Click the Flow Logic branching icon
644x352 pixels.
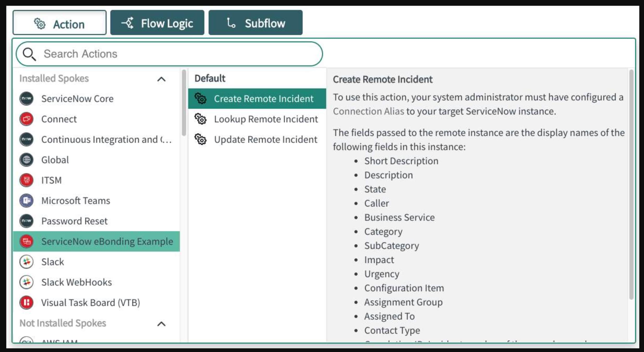pos(128,23)
